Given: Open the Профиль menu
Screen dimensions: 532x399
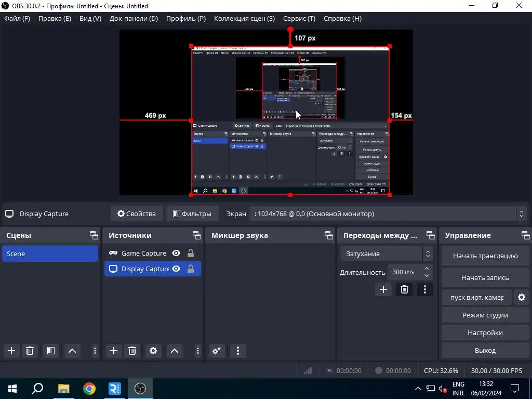Looking at the screenshot, I should pyautogui.click(x=186, y=19).
